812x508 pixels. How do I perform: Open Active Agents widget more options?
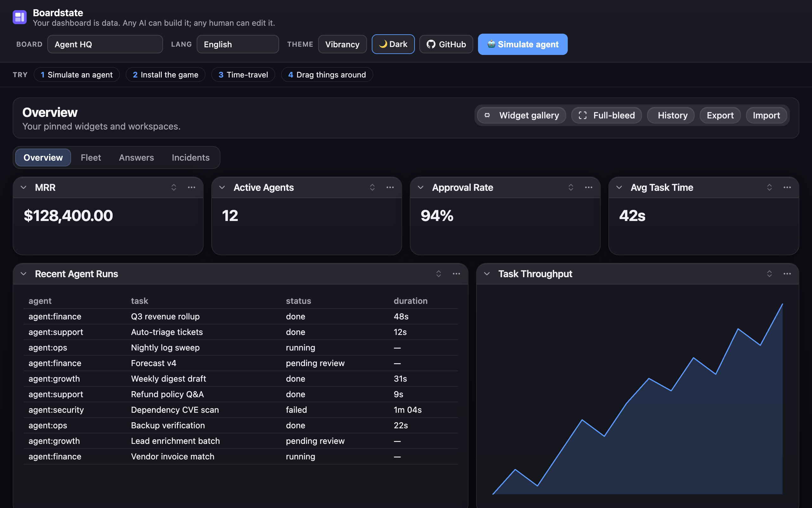click(x=390, y=187)
